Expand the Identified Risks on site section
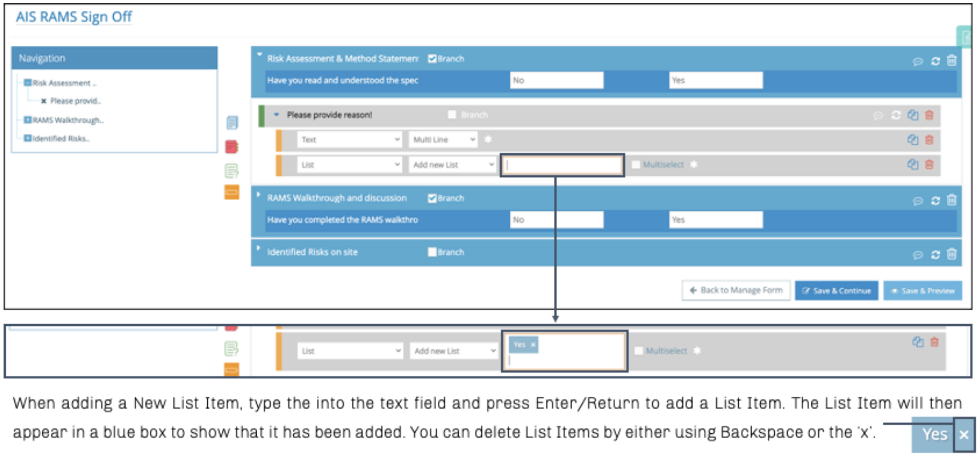 click(259, 248)
